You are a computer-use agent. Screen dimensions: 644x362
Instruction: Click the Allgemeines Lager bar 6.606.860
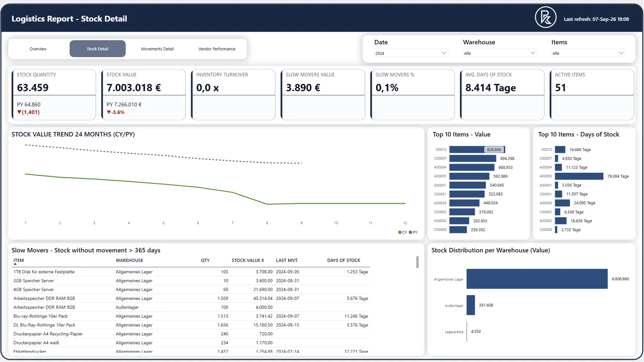(x=537, y=279)
